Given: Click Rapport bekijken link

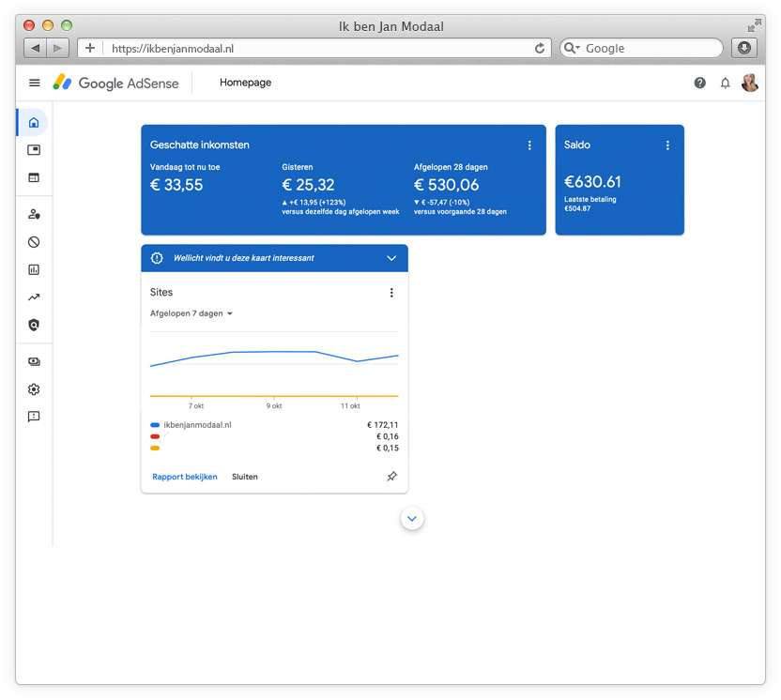Looking at the screenshot, I should click(185, 477).
